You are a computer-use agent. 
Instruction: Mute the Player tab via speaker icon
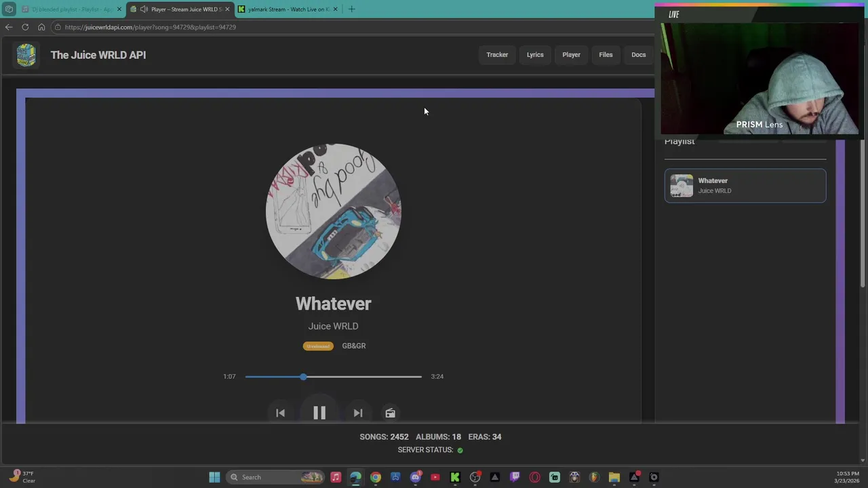pyautogui.click(x=144, y=9)
